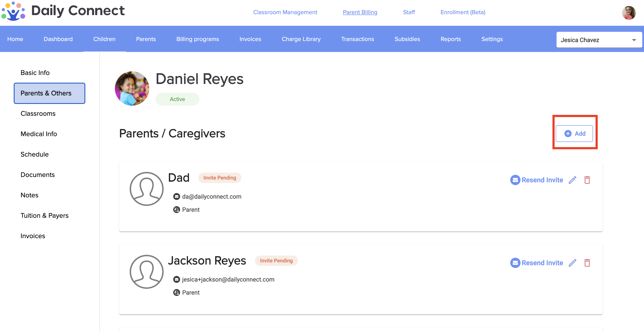
Task: Open Medical Info sidebar item
Action: point(39,134)
